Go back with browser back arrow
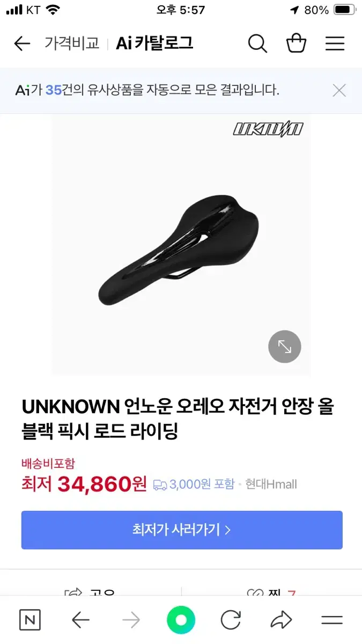Image resolution: width=362 pixels, height=644 pixels. pos(80,620)
